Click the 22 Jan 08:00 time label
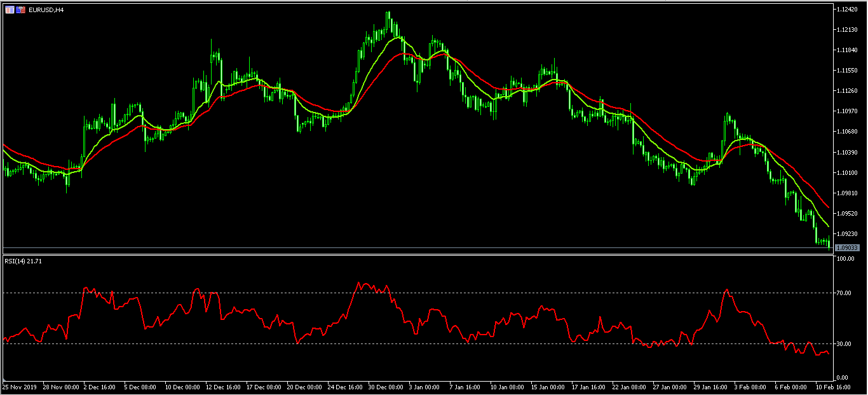Image resolution: width=868 pixels, height=395 pixels. (630, 386)
